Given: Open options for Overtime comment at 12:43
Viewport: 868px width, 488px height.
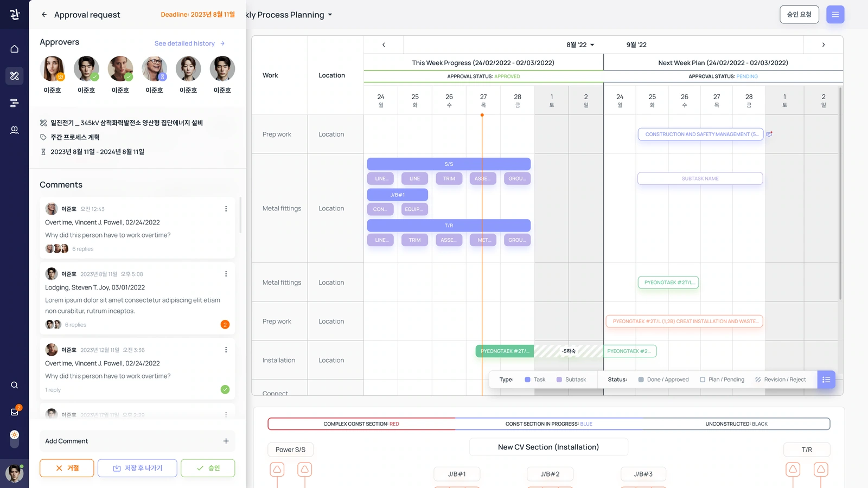Looking at the screenshot, I should click(x=226, y=209).
